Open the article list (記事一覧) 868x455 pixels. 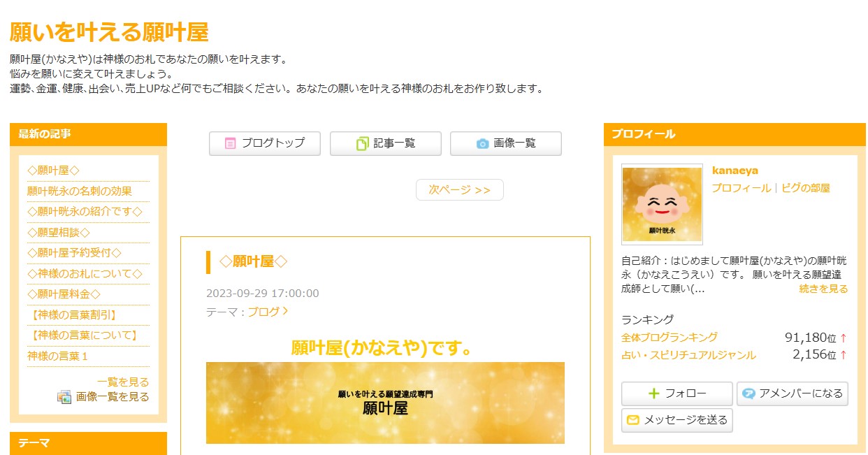pos(385,143)
